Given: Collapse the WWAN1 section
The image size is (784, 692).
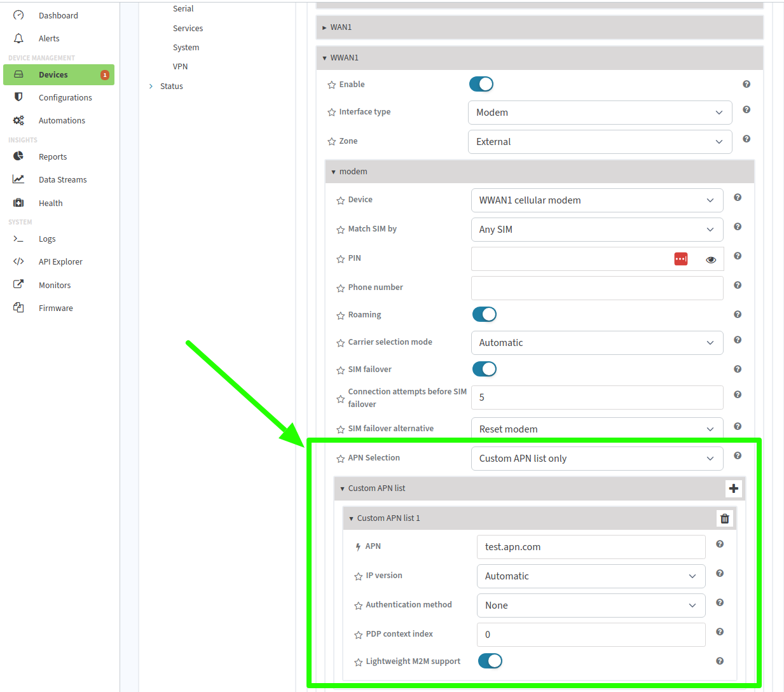Looking at the screenshot, I should click(x=539, y=58).
